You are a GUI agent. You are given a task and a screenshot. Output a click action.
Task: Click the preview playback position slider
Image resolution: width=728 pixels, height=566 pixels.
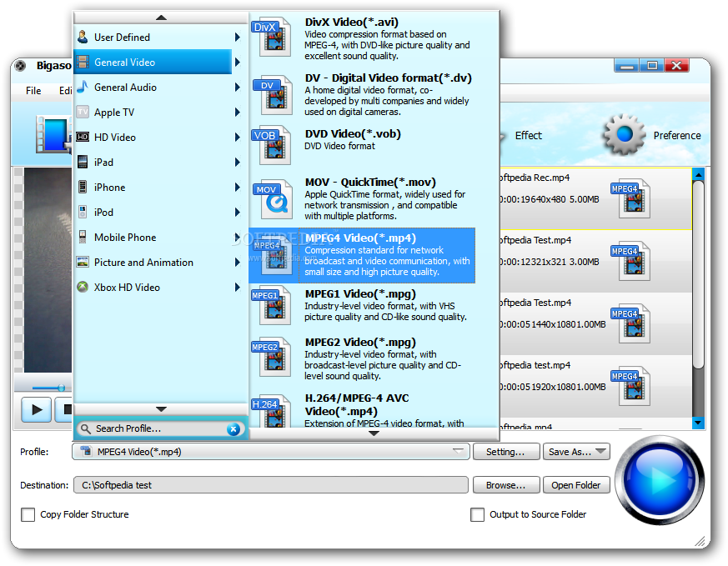(x=61, y=388)
